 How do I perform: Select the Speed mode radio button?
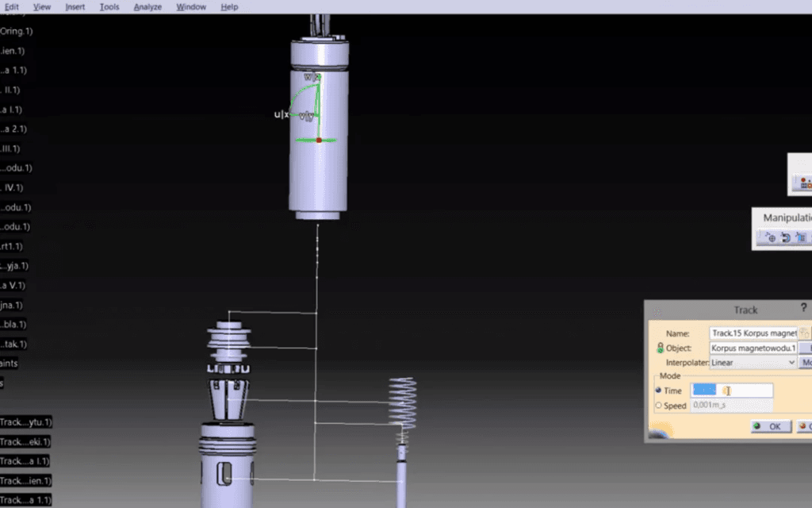tap(658, 406)
